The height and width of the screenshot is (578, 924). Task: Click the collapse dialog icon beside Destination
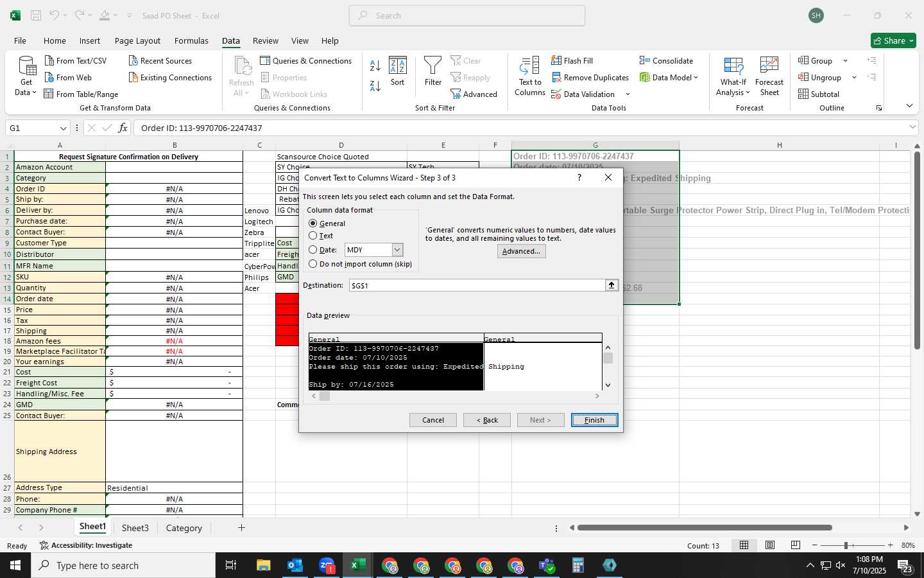pyautogui.click(x=612, y=285)
